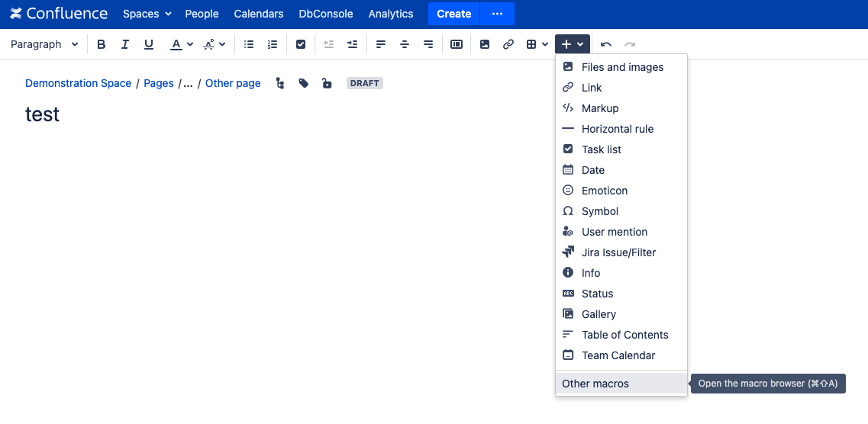This screenshot has height=424, width=868.
Task: Apply italic formatting
Action: pyautogui.click(x=125, y=44)
